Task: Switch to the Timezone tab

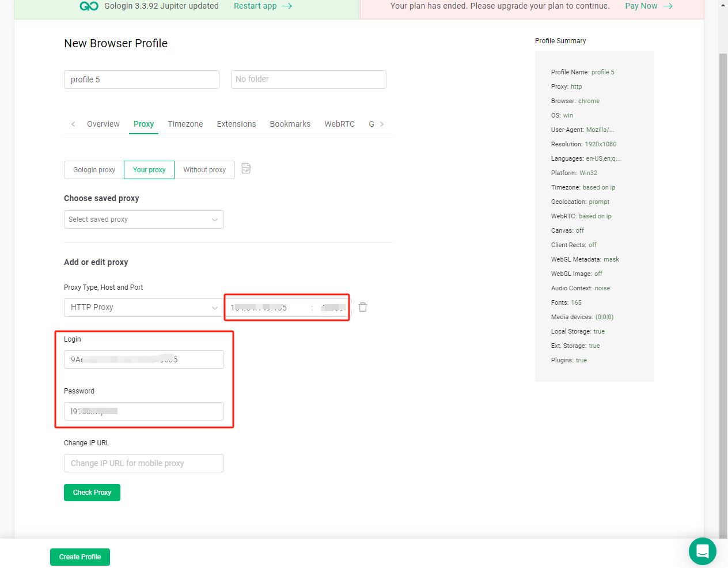Action: pos(185,124)
